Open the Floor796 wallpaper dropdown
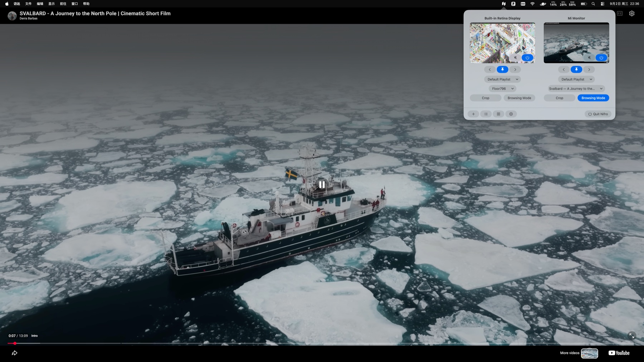The height and width of the screenshot is (362, 644). (x=502, y=89)
